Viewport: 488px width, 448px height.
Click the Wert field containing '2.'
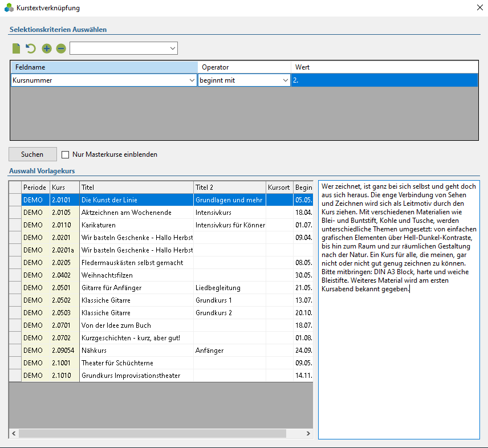tap(385, 80)
